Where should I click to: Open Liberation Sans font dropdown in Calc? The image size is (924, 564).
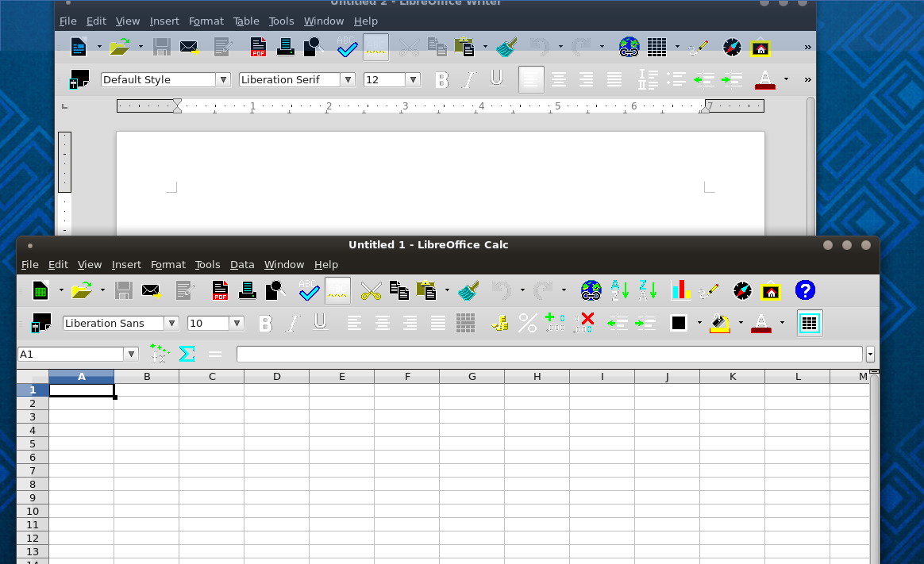pos(171,323)
